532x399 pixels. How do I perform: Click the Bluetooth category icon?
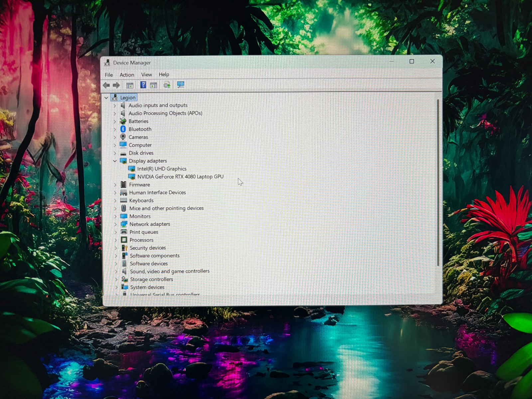pos(123,129)
